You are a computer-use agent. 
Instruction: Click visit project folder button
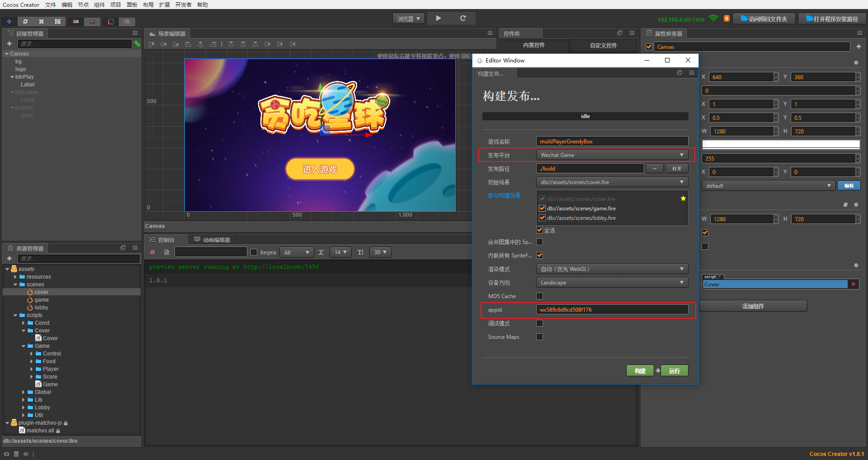764,19
